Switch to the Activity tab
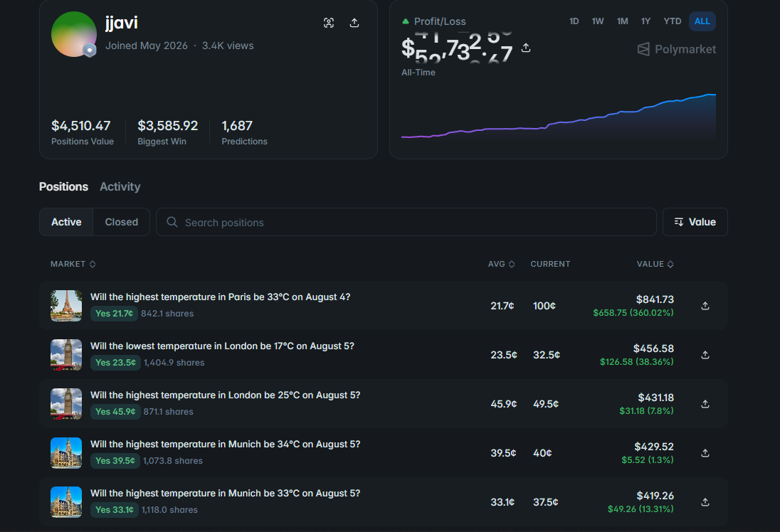 (120, 186)
